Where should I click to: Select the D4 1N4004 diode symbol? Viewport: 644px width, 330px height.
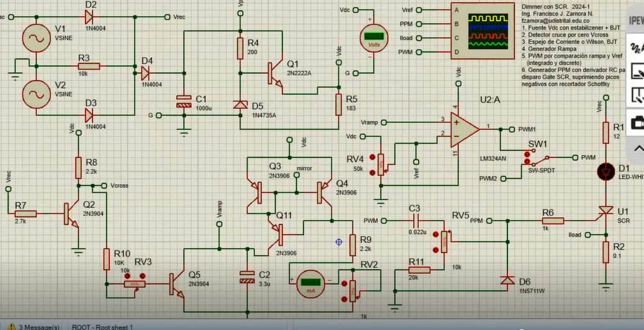point(145,73)
